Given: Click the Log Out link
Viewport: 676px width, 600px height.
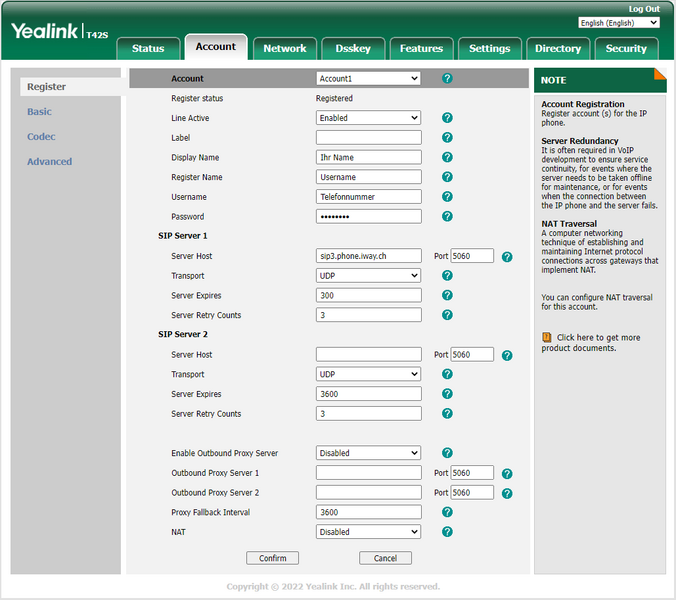Looking at the screenshot, I should [x=644, y=9].
